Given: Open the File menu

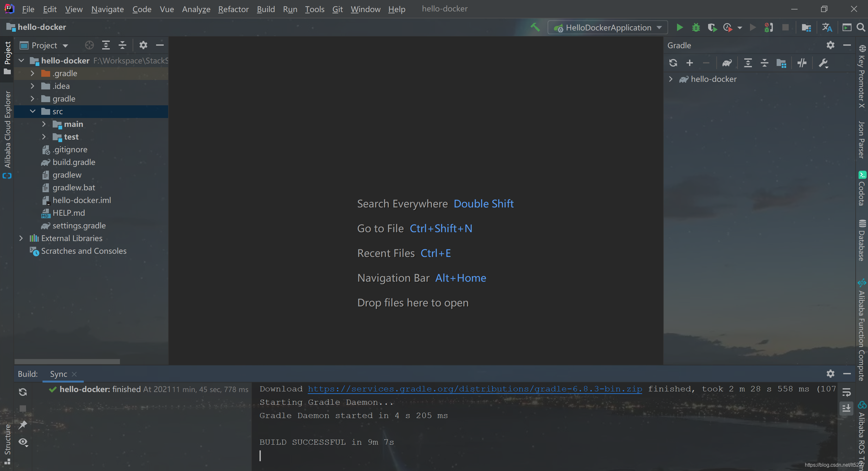Looking at the screenshot, I should click(28, 8).
